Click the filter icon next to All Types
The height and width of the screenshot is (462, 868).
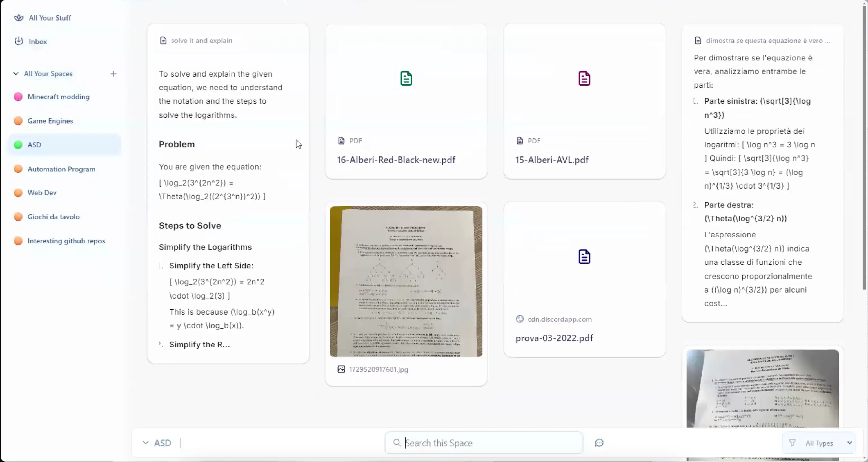tap(793, 443)
